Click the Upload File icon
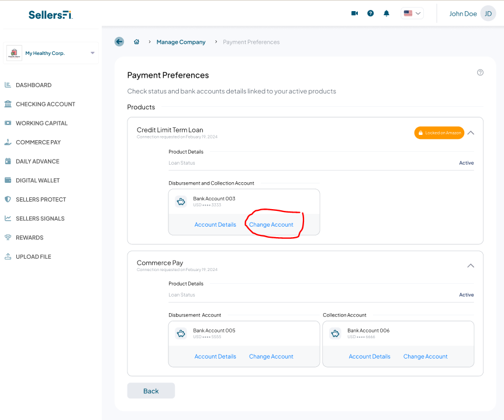504x420 pixels. (x=8, y=256)
